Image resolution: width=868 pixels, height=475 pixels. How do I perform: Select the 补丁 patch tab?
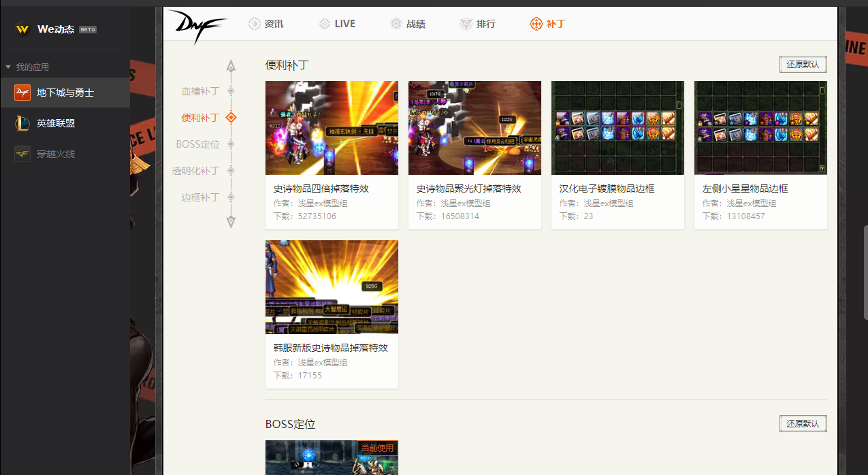547,24
